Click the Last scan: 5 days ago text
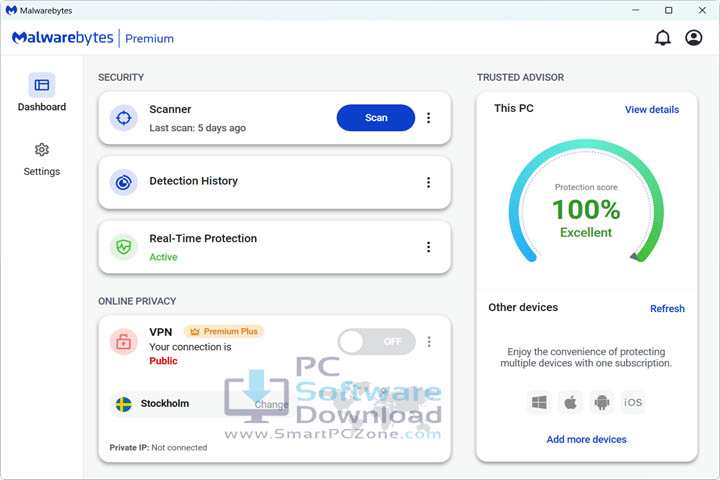This screenshot has height=480, width=720. [x=197, y=128]
